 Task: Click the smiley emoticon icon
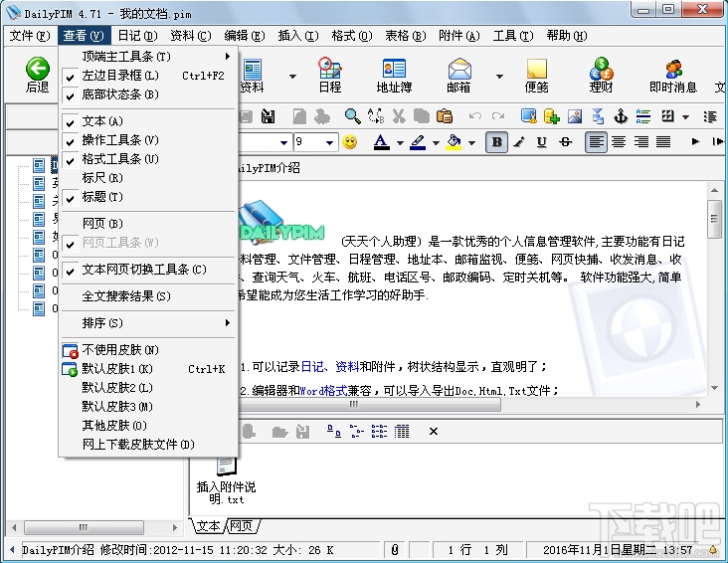(350, 142)
